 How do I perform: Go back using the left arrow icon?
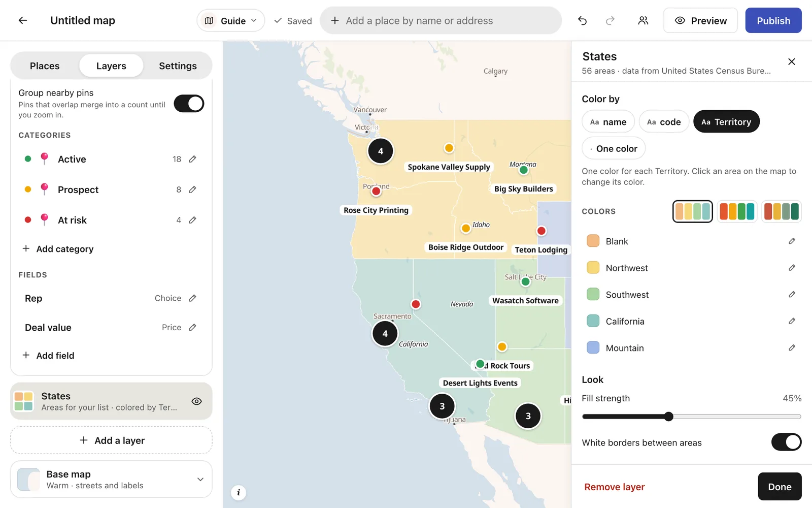(x=22, y=20)
